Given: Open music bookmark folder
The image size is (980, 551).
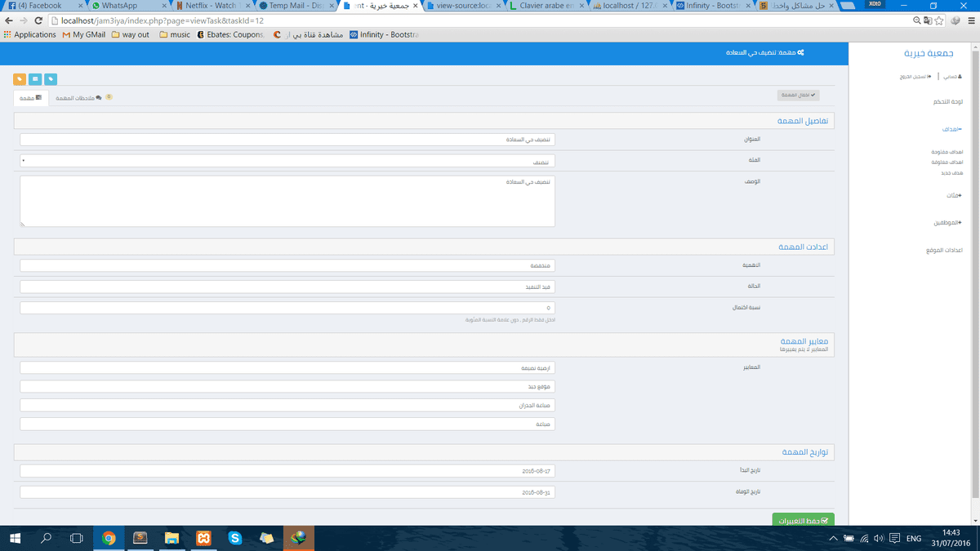Looking at the screenshot, I should pos(175,34).
